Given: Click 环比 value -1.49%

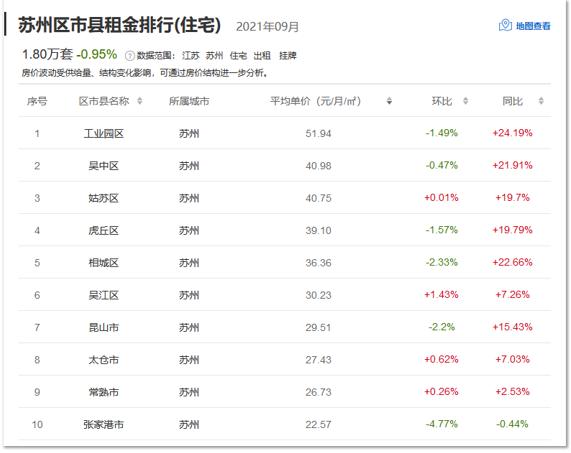Looking at the screenshot, I should pos(442,133).
